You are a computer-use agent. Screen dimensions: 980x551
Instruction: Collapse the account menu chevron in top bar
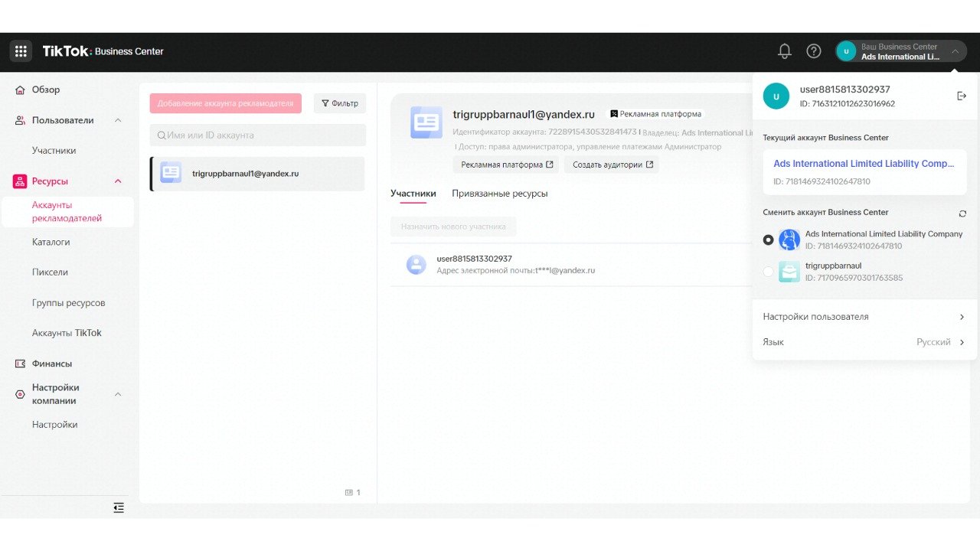pos(955,51)
